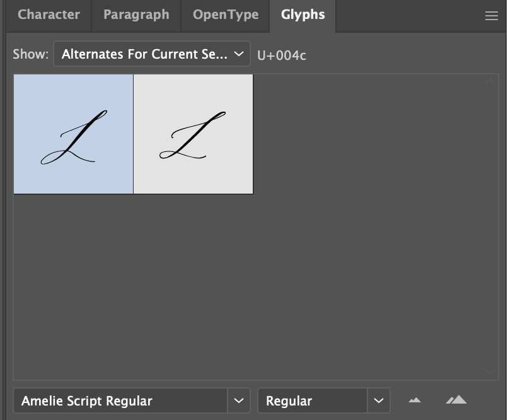Switch to the Character tab
The width and height of the screenshot is (508, 420).
tap(49, 15)
